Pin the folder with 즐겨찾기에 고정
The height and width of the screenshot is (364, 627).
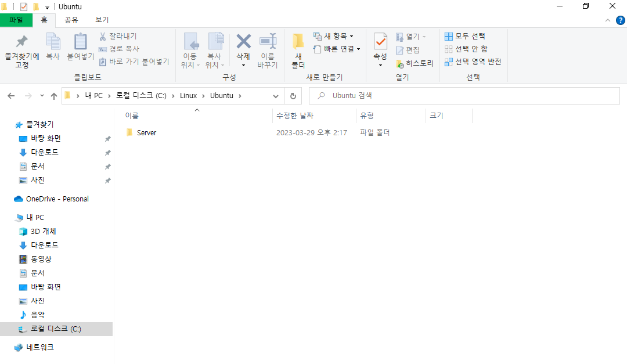tap(22, 51)
